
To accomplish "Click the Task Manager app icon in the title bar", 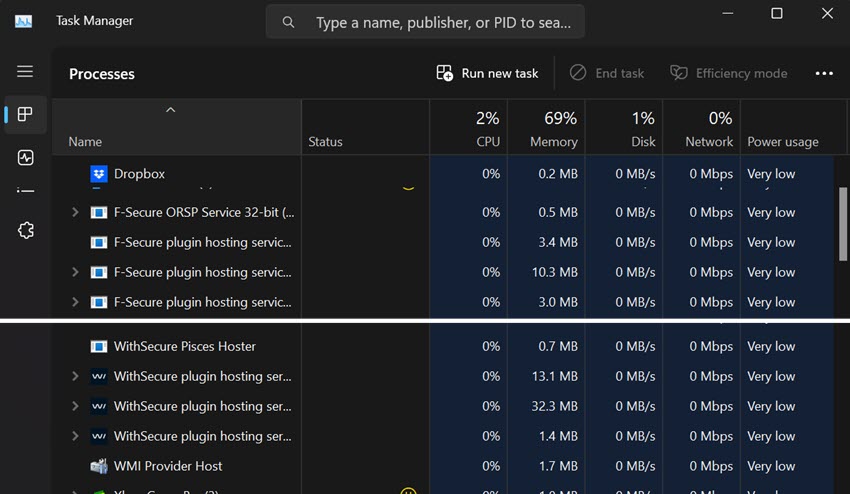I will 23,21.
